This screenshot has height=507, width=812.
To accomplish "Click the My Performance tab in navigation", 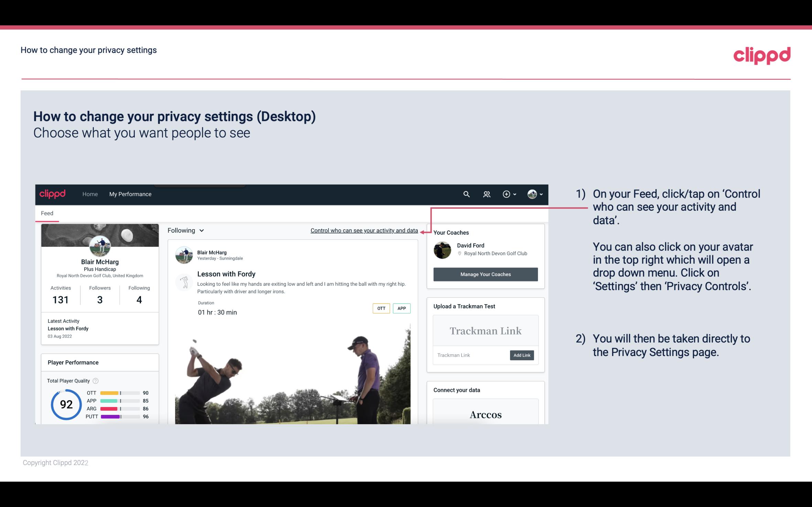I will pos(130,194).
